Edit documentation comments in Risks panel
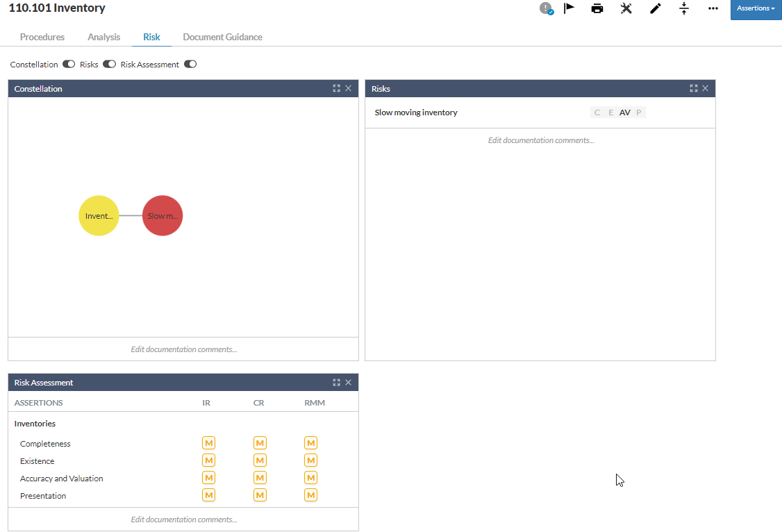Viewport: 782px width, 532px height. coord(540,140)
